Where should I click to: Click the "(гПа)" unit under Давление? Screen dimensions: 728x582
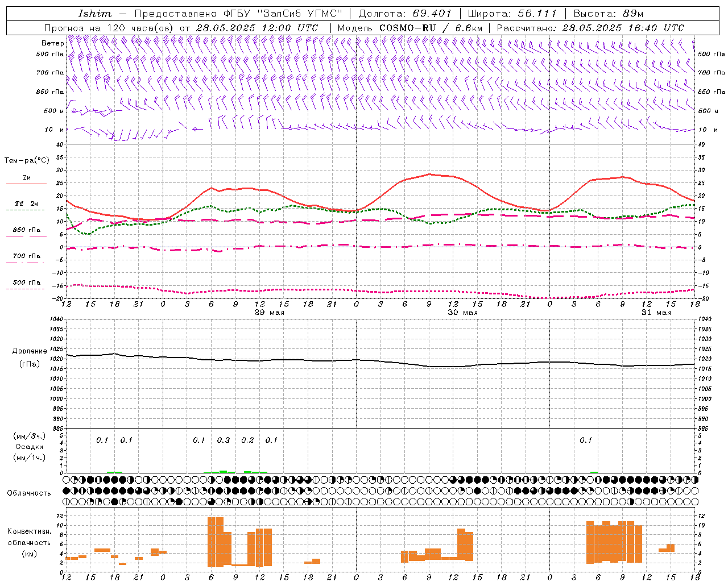click(30, 364)
